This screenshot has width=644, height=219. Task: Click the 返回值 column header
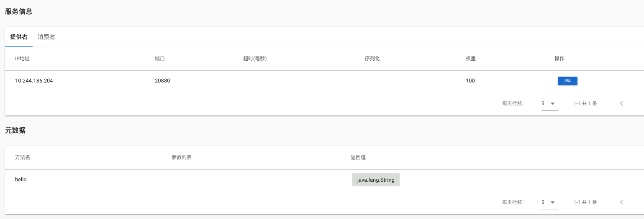coord(358,157)
